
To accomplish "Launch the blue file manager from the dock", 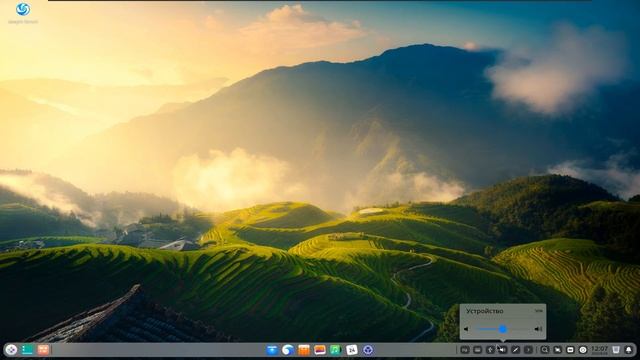I will pos(272,350).
